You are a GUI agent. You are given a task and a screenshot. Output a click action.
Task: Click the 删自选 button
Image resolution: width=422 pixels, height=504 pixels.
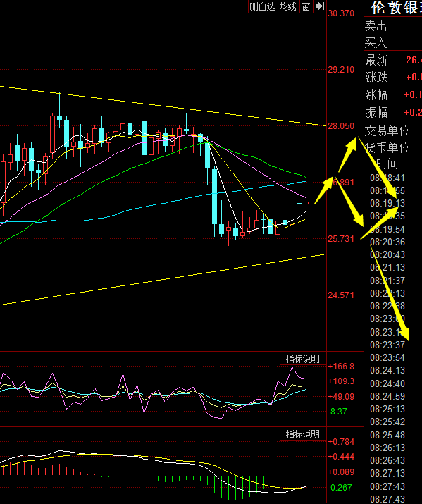262,6
